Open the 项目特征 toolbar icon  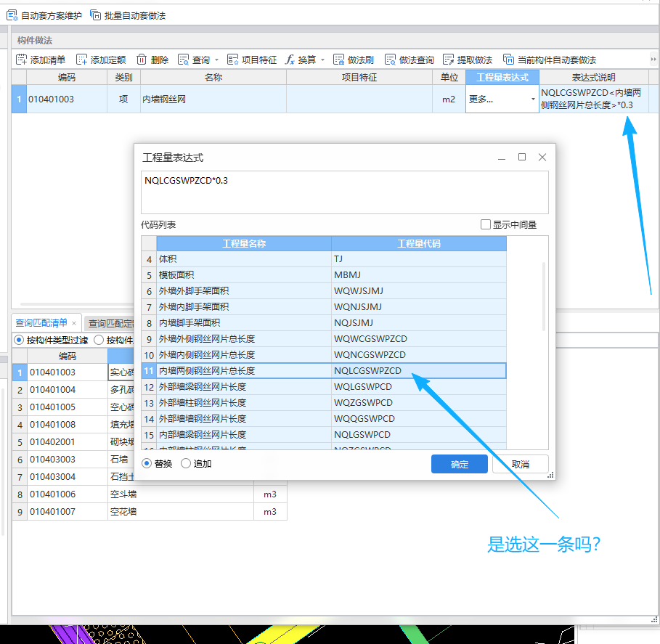click(232, 60)
